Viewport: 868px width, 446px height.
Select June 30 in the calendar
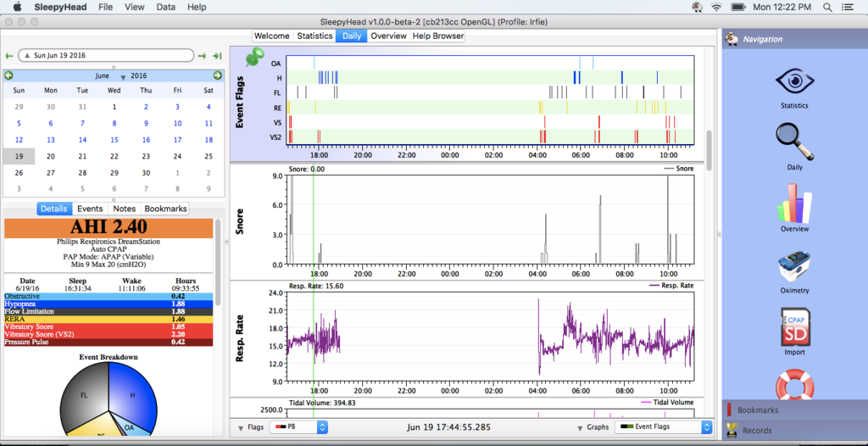pyautogui.click(x=146, y=173)
